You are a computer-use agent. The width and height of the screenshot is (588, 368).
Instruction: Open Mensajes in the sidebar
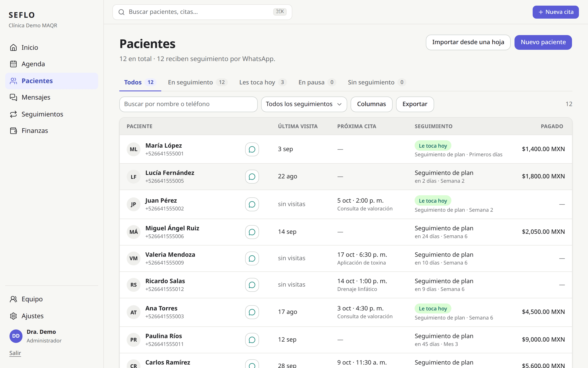(x=51, y=97)
